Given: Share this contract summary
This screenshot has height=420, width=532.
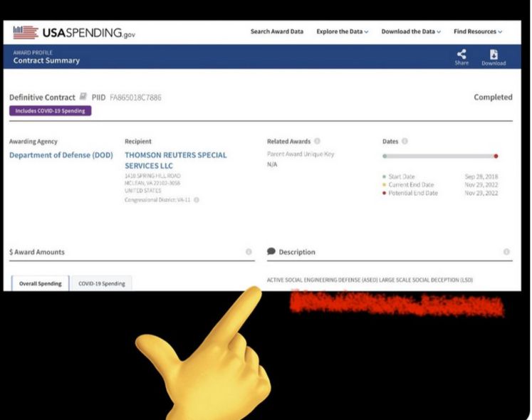Looking at the screenshot, I should point(461,57).
